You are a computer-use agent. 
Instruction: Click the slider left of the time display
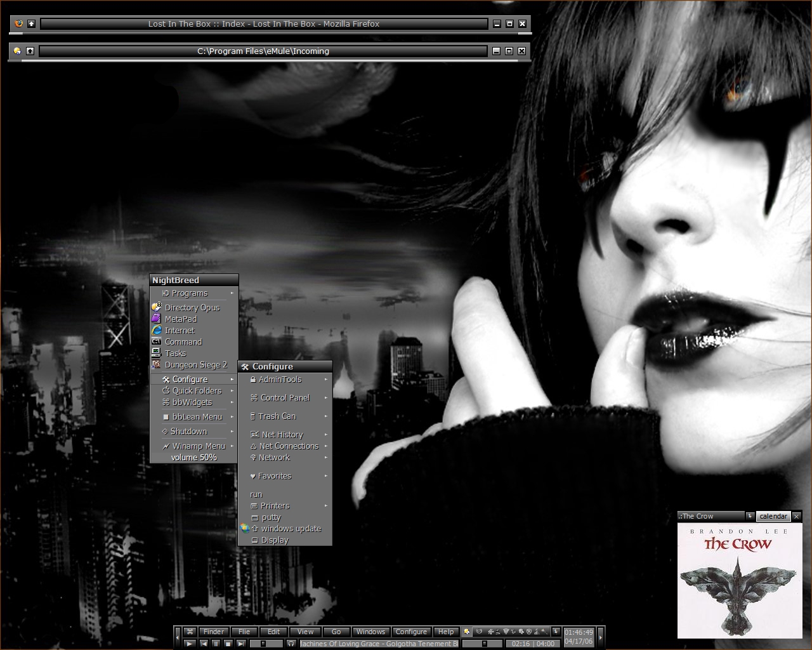(482, 643)
